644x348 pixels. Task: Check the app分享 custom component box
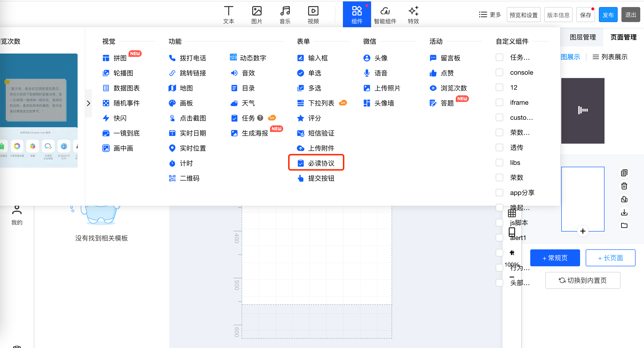click(x=499, y=192)
